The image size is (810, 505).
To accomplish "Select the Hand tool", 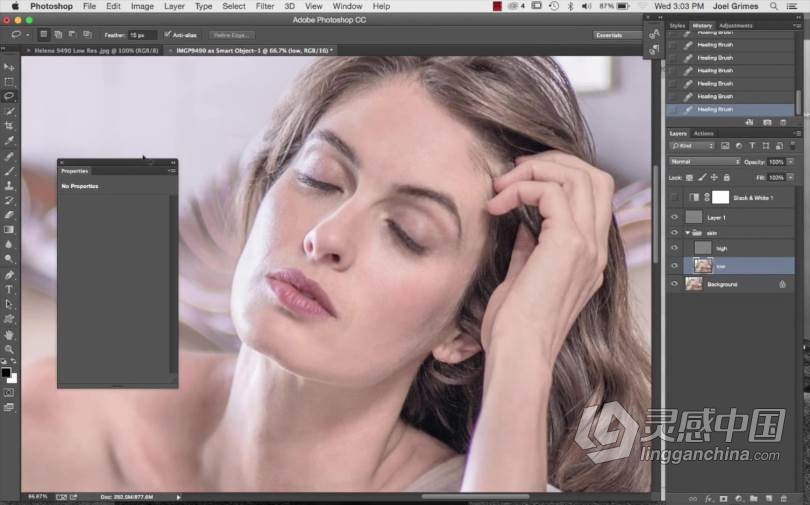I will click(9, 335).
